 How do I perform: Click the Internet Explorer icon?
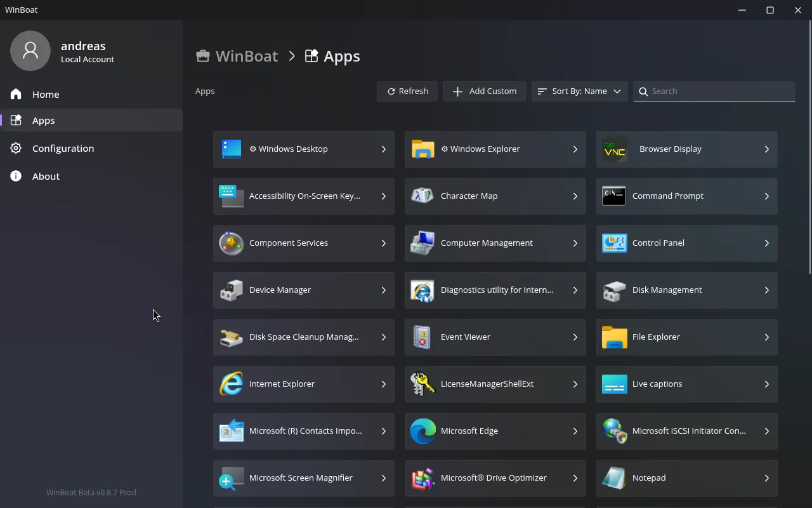(x=231, y=384)
